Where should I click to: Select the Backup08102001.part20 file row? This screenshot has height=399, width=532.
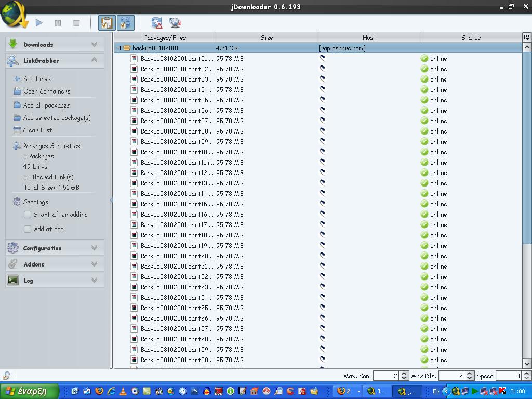click(x=318, y=256)
